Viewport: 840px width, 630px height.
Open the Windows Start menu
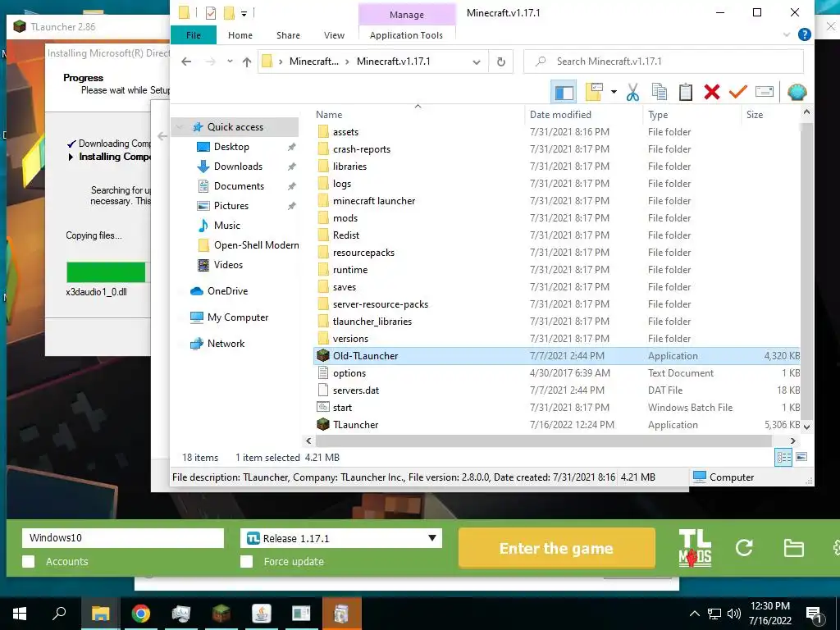pyautogui.click(x=20, y=614)
